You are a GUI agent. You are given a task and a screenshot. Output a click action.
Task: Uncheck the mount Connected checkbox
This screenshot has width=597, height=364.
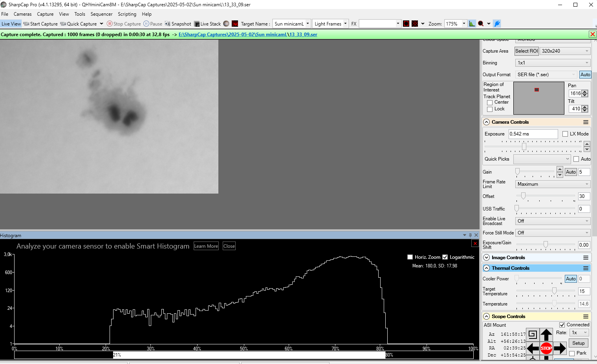pos(562,325)
